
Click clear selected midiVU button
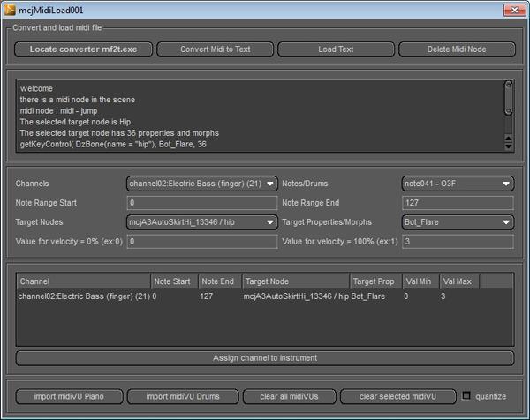(397, 396)
